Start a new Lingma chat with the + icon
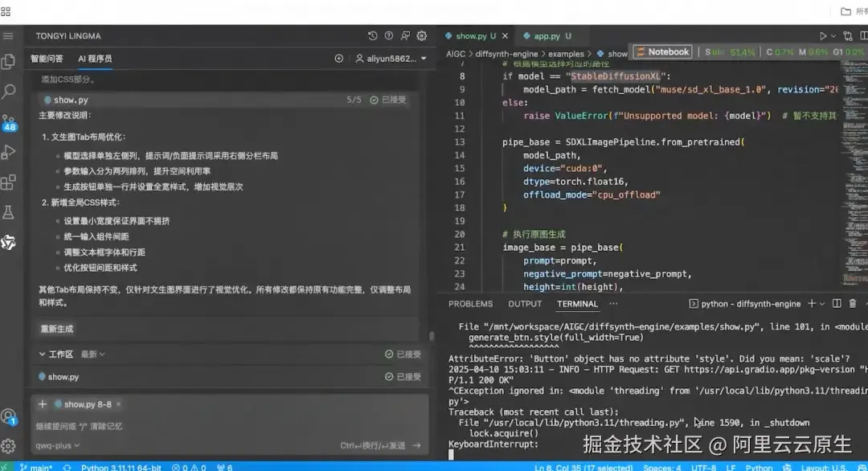The width and height of the screenshot is (868, 471). click(339, 58)
